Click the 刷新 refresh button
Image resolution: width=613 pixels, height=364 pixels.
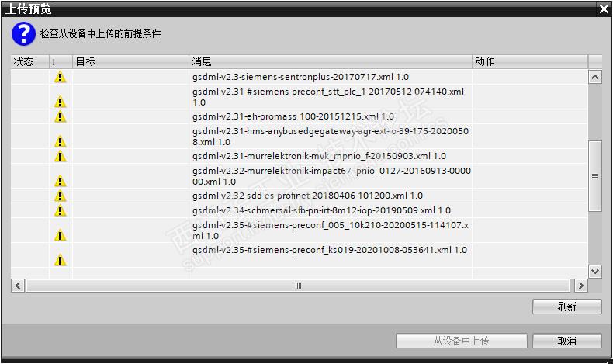click(567, 307)
